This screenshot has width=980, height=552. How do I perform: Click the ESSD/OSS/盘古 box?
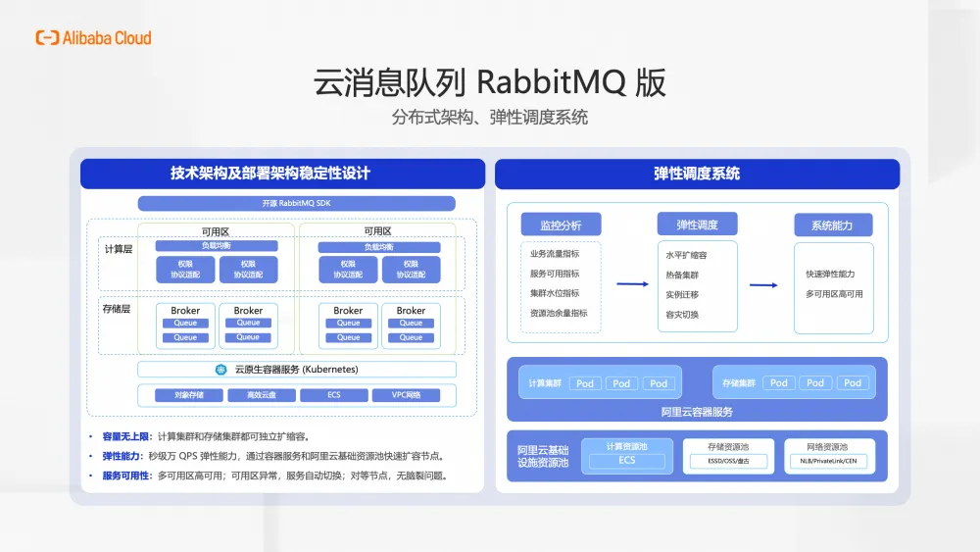tap(728, 462)
